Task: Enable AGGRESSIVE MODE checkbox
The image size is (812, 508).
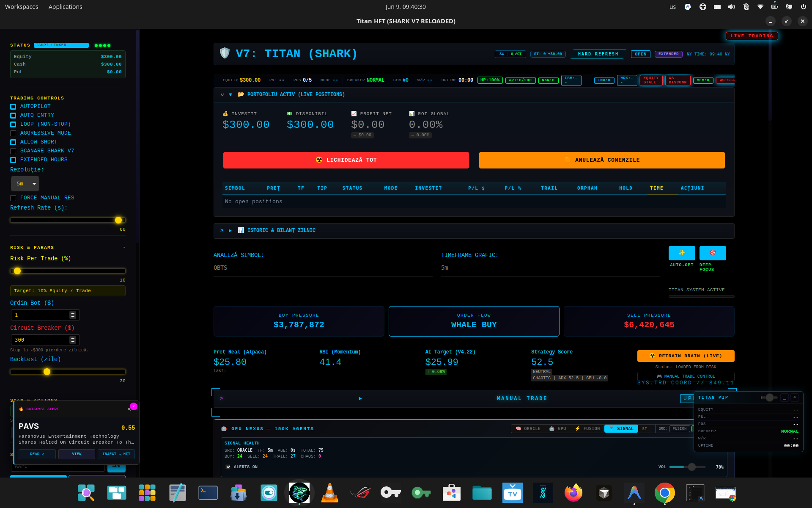Action: click(13, 133)
